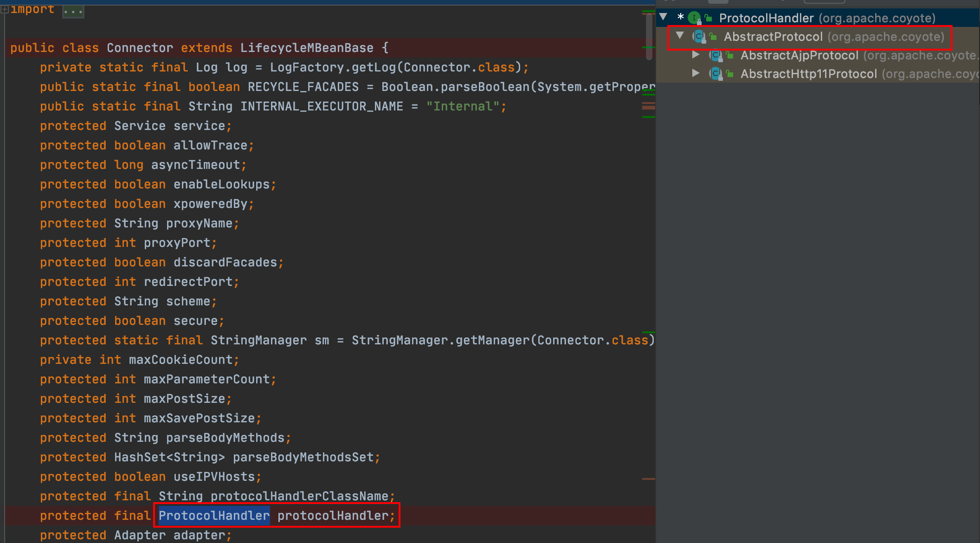980x543 pixels.
Task: Click green public-visibility lock beside AbstractHttp11Protocol
Action: coord(730,74)
